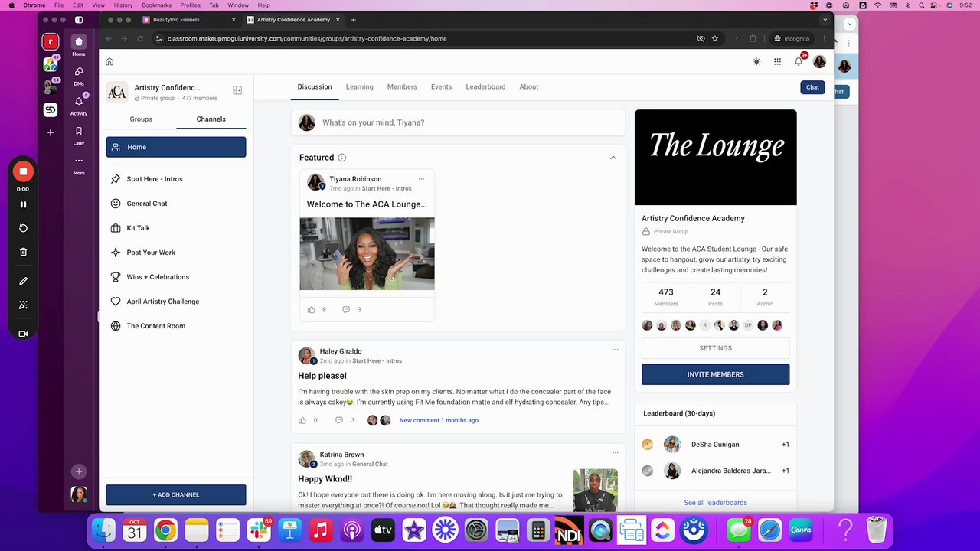This screenshot has width=980, height=551.
Task: Click the Chrome reload page icon
Action: [140, 39]
